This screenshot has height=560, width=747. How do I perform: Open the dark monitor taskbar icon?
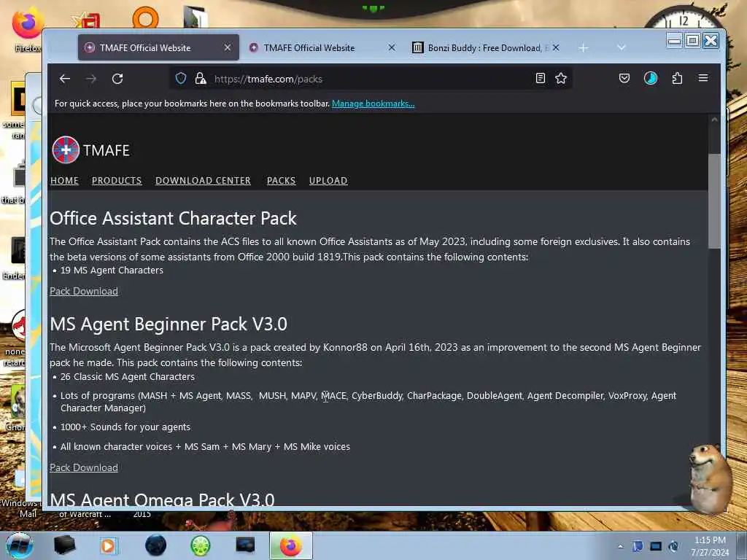(x=245, y=545)
